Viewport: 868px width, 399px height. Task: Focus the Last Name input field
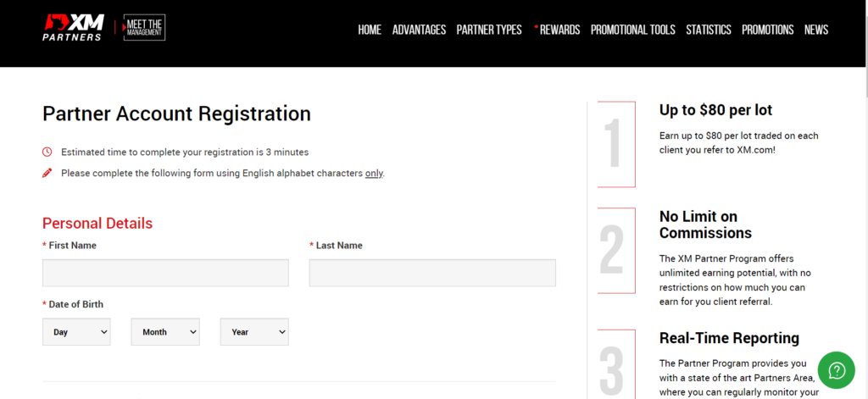pos(432,273)
